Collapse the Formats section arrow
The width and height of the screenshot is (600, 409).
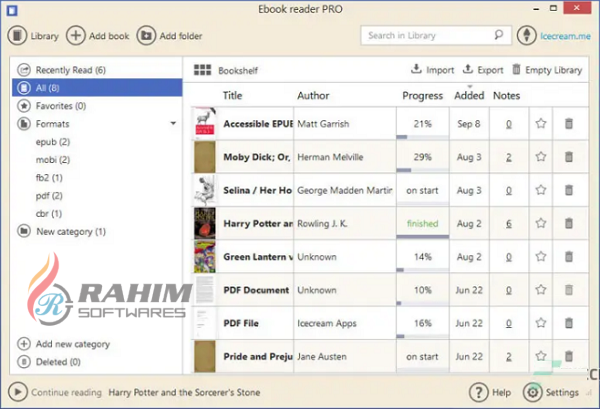click(173, 123)
